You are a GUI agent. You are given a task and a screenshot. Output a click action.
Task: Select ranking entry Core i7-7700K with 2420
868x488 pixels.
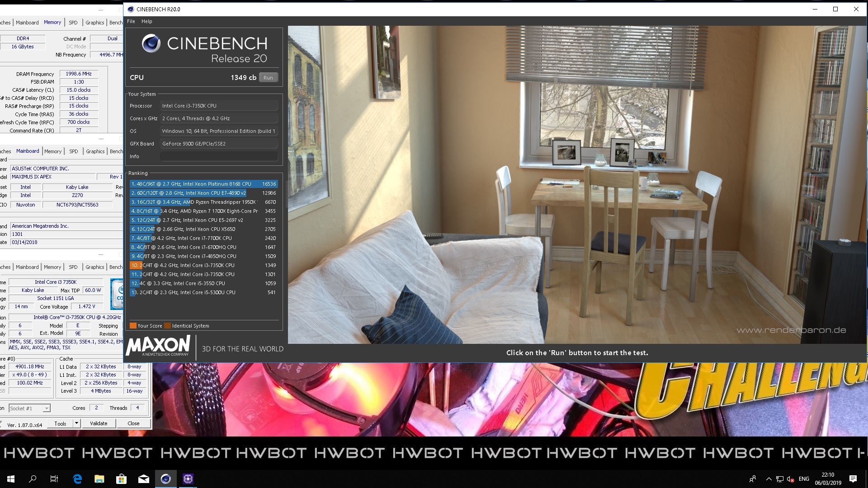[203, 238]
